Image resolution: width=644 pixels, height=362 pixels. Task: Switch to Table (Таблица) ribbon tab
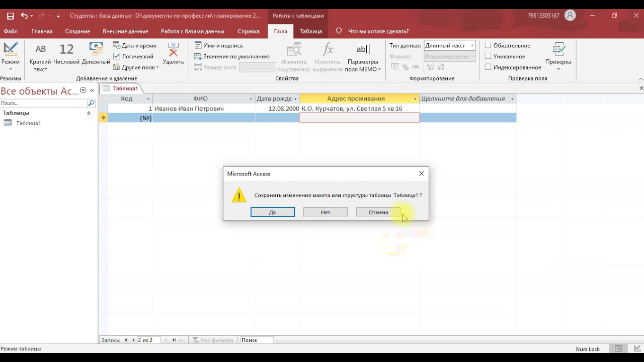(311, 31)
